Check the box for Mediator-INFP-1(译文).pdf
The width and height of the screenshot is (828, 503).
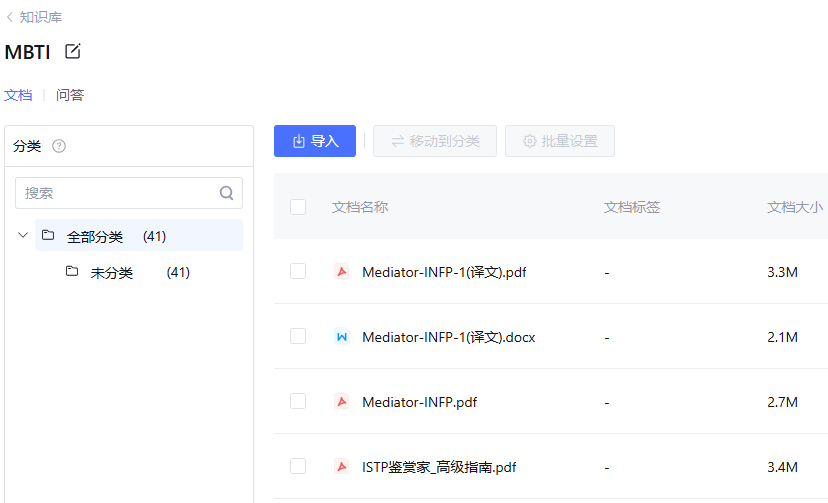pos(298,271)
